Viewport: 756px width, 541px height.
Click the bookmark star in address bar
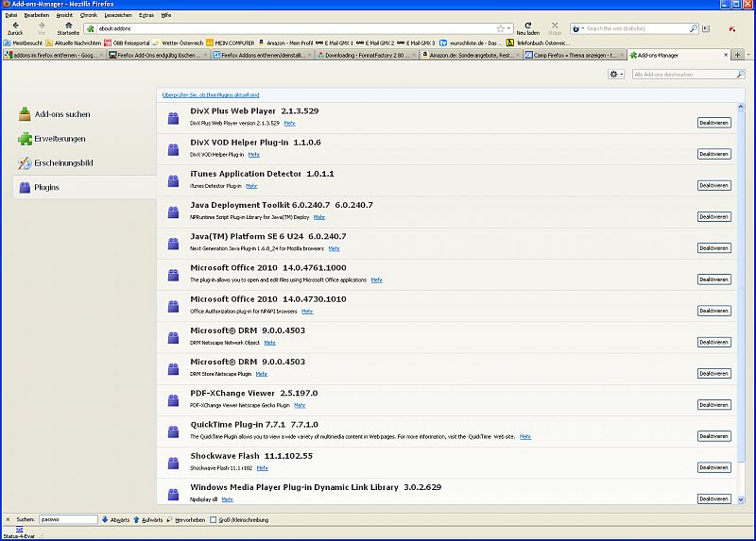500,28
